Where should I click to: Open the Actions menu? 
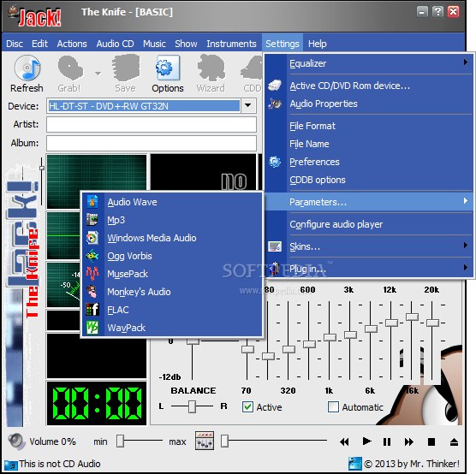pos(72,44)
